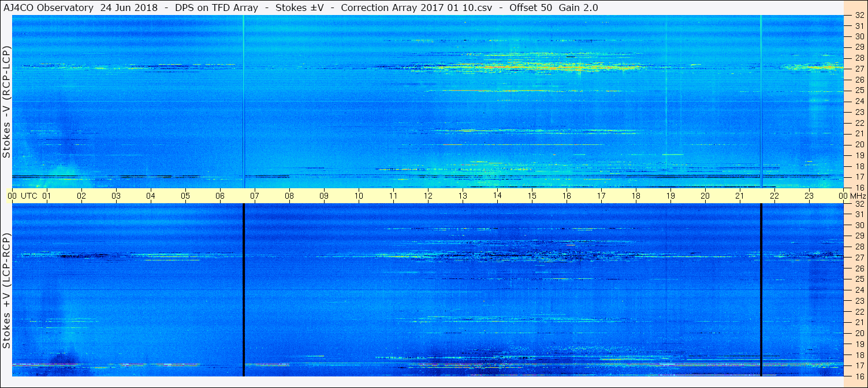
Task: Select the 23 hour marker on time axis
Action: pyautogui.click(x=809, y=196)
